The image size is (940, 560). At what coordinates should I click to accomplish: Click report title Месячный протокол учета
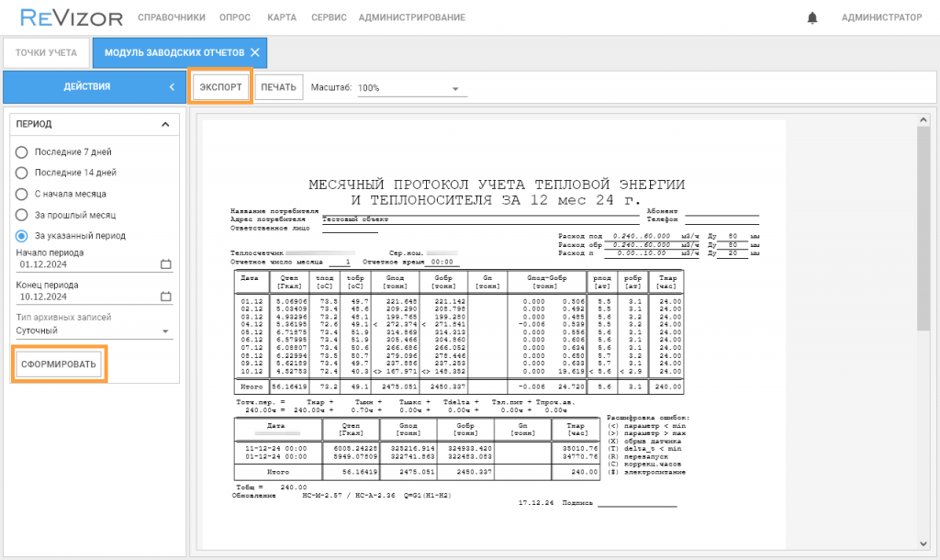point(497,192)
